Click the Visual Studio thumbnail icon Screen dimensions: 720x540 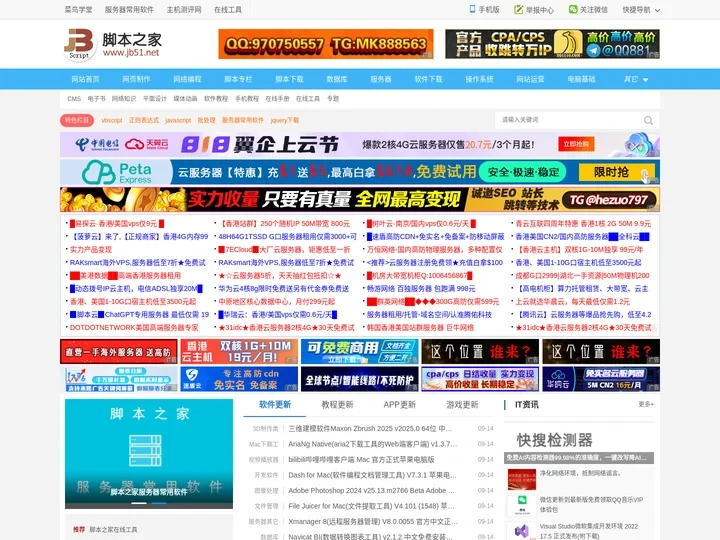tap(522, 531)
